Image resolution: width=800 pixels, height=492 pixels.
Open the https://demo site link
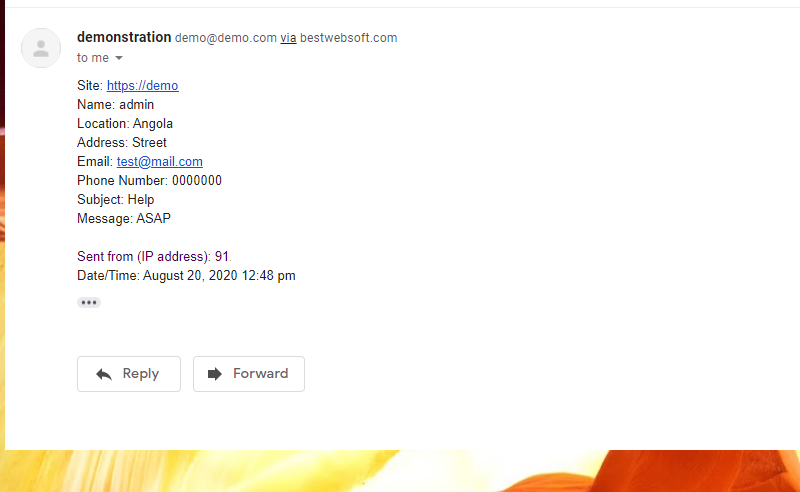(x=142, y=86)
